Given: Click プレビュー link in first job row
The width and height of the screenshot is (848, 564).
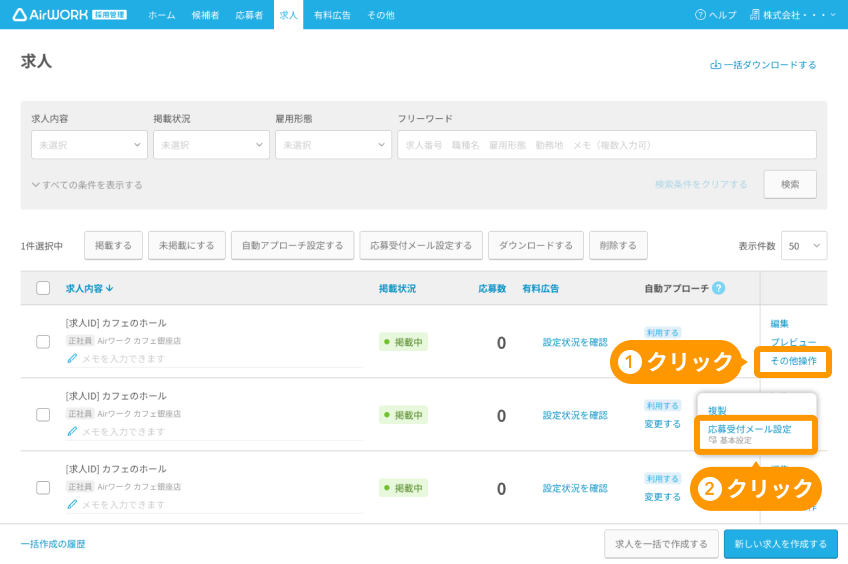Looking at the screenshot, I should coord(793,342).
